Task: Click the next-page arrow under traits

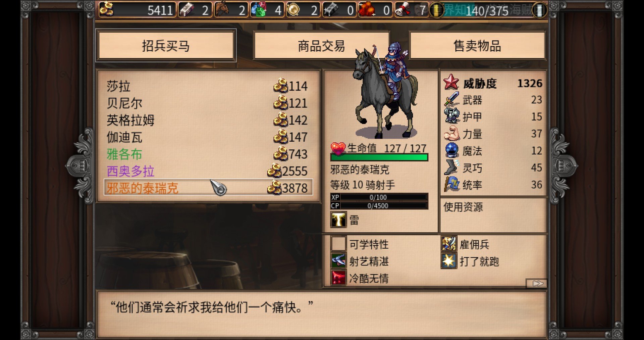Action: (537, 284)
